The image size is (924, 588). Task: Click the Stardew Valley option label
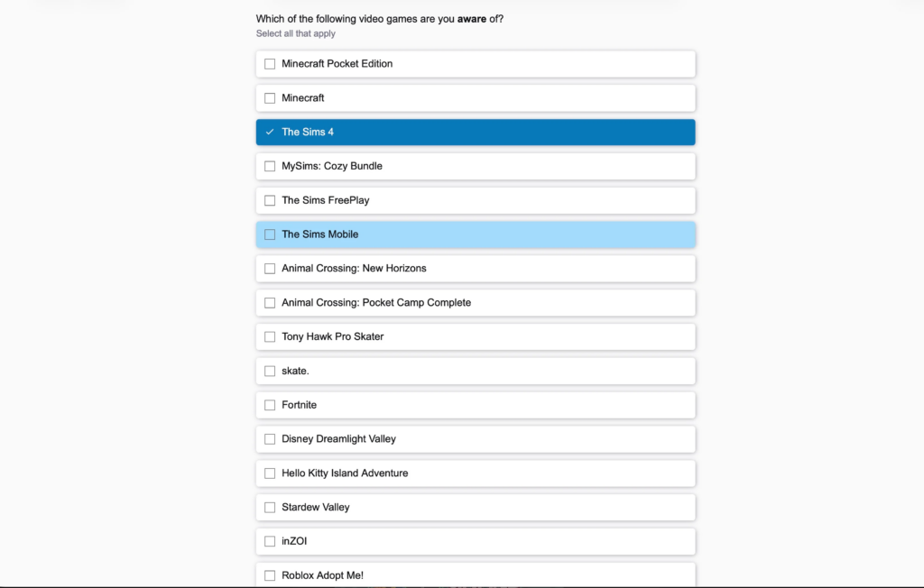pos(315,508)
